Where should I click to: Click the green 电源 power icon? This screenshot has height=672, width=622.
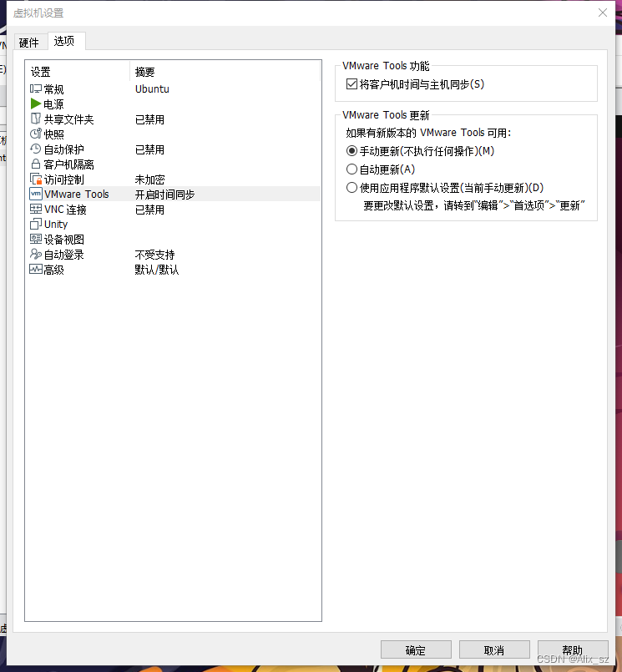coord(36,104)
